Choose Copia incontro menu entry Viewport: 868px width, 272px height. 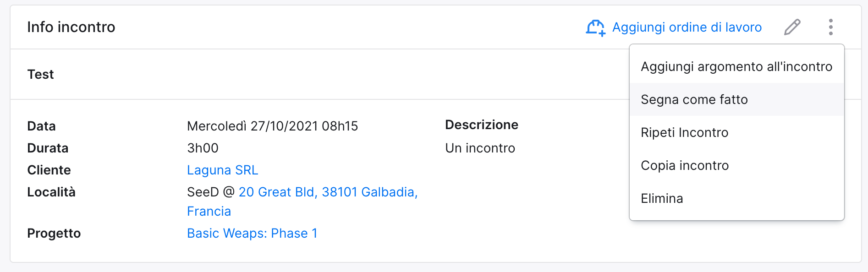point(737,165)
